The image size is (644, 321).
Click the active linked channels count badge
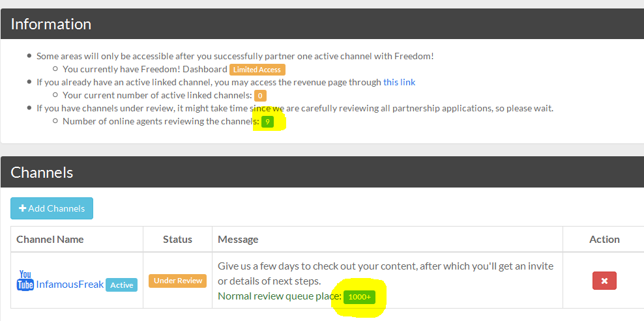coord(260,96)
